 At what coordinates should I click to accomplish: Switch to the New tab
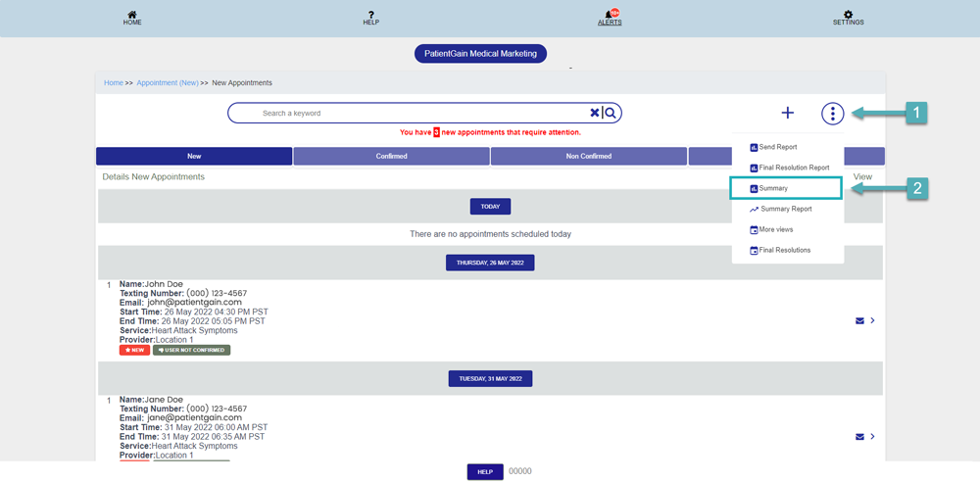(194, 157)
